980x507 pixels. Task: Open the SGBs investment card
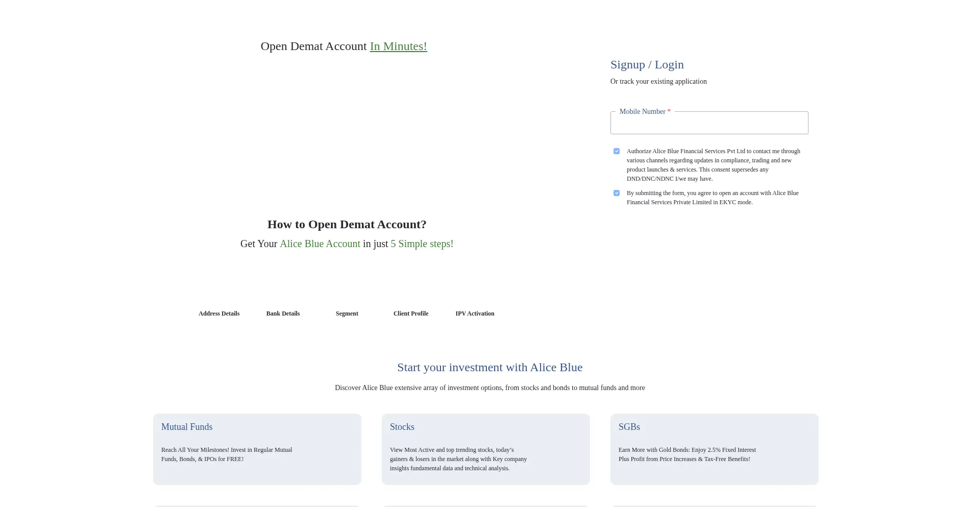[x=714, y=449]
